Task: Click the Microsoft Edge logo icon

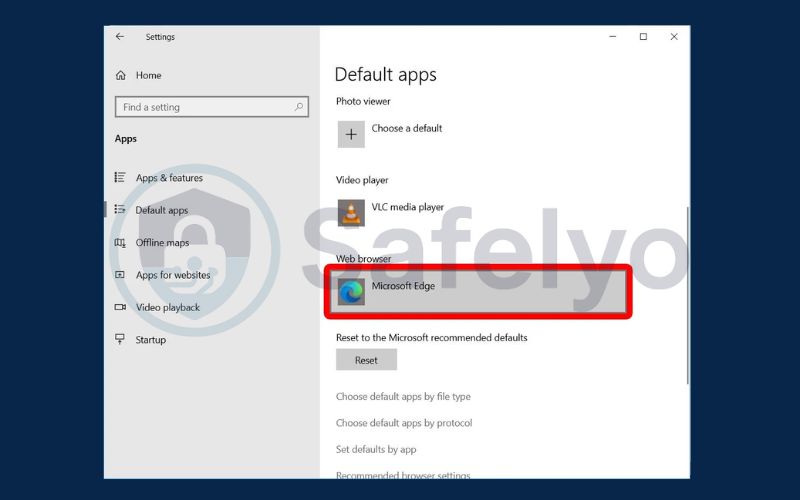Action: coord(351,292)
